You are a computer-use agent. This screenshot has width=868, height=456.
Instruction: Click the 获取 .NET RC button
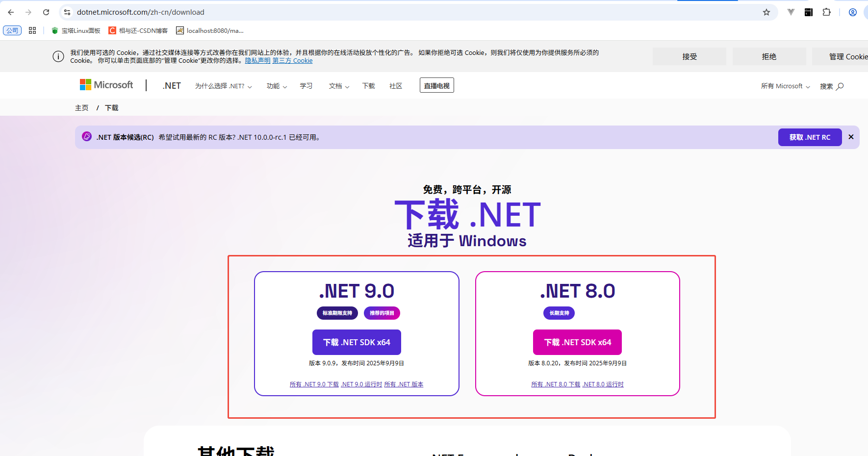[x=810, y=137]
